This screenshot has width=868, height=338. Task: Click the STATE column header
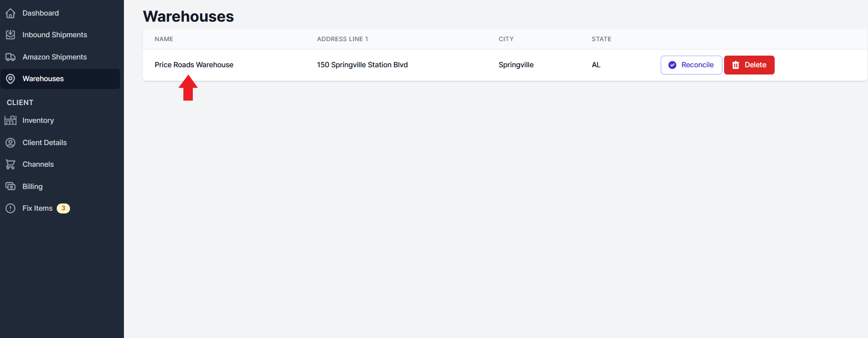click(x=601, y=39)
